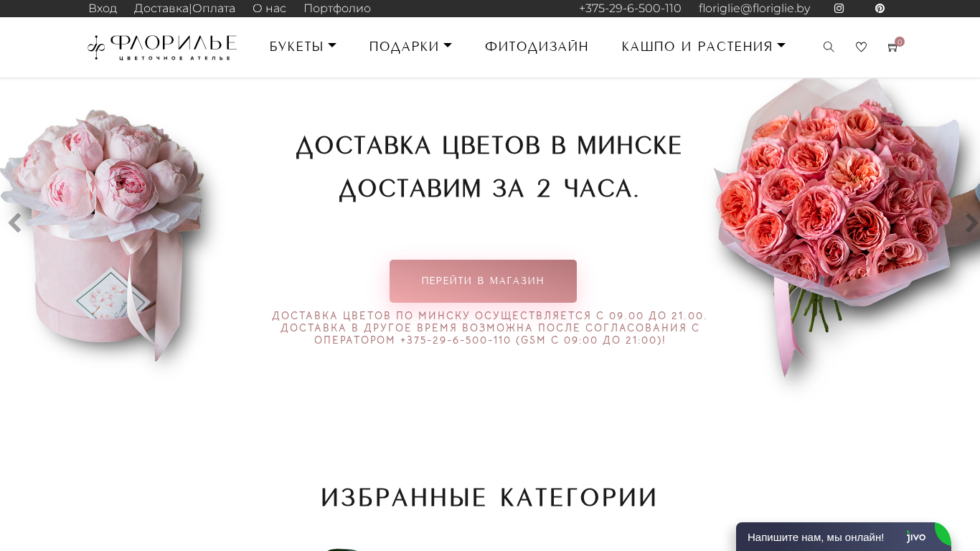Click the search magnifier icon
Image resolution: width=980 pixels, height=551 pixels.
(x=829, y=47)
